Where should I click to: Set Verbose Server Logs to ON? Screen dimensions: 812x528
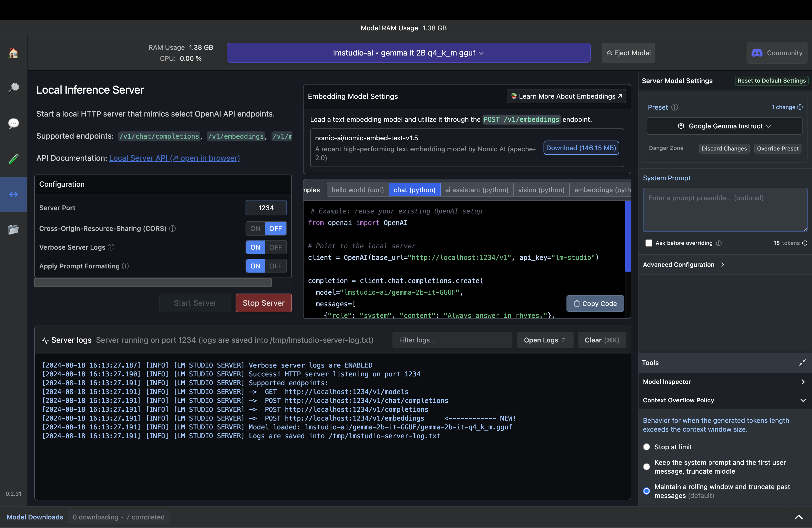click(x=255, y=247)
